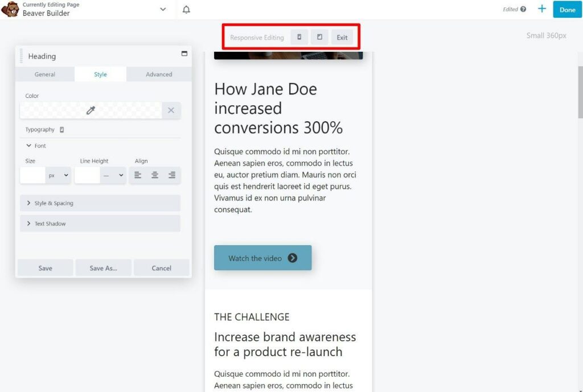Open the Currently Editing Page dropdown chevron
The height and width of the screenshot is (392, 583).
tap(163, 9)
